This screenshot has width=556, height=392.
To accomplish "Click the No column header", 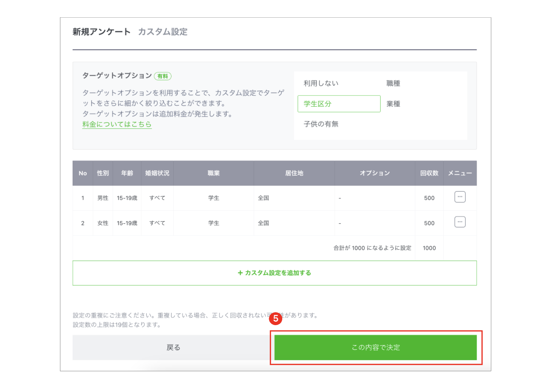I will coord(83,173).
